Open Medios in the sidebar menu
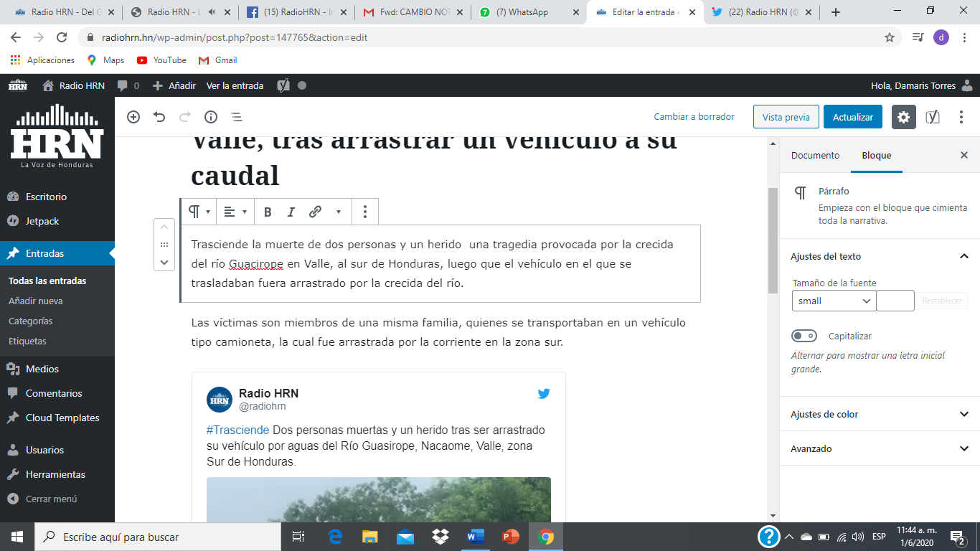Screen dimensions: 980x551 (42, 369)
